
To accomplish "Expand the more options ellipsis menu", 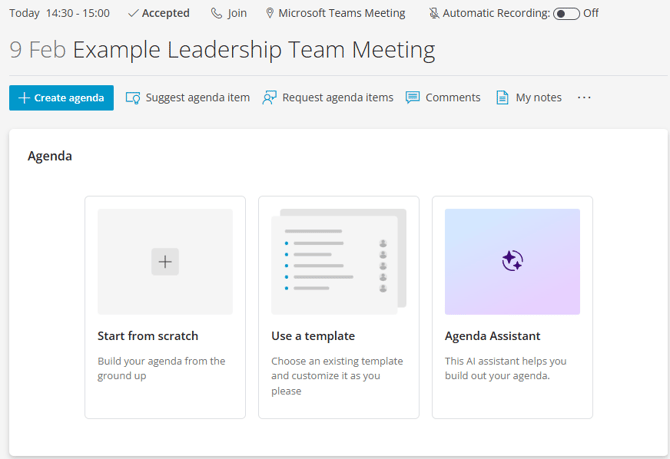I will point(584,98).
